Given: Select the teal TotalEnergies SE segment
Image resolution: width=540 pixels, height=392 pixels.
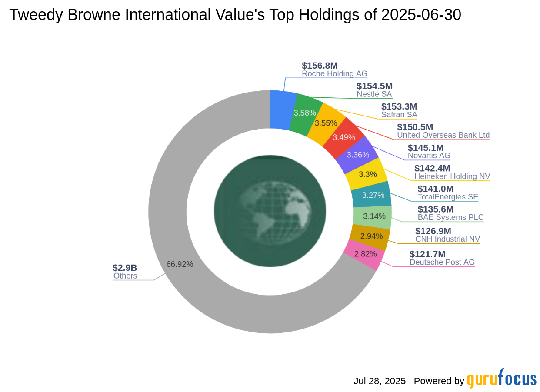Looking at the screenshot, I should click(x=374, y=195).
